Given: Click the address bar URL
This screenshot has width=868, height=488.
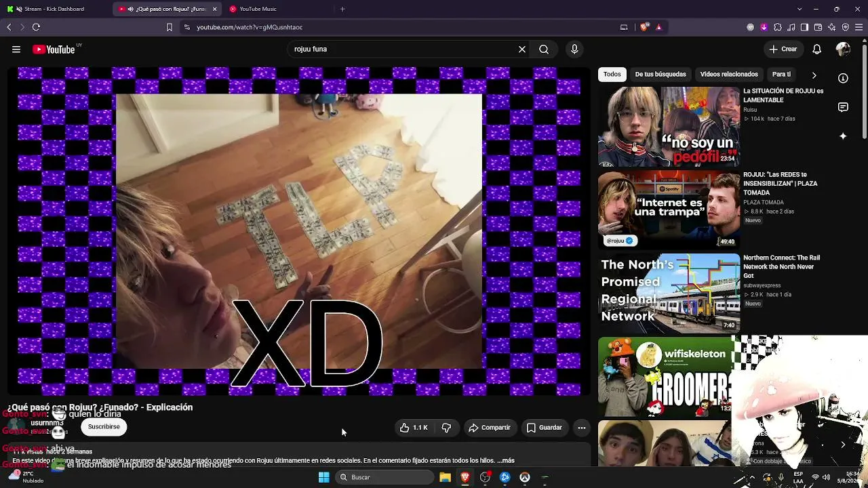Looking at the screenshot, I should pyautogui.click(x=250, y=27).
